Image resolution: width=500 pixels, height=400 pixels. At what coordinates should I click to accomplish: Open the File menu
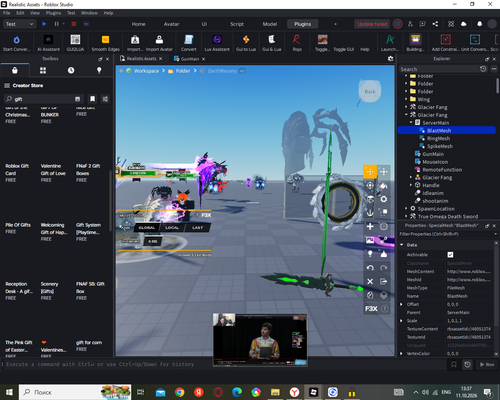click(6, 13)
